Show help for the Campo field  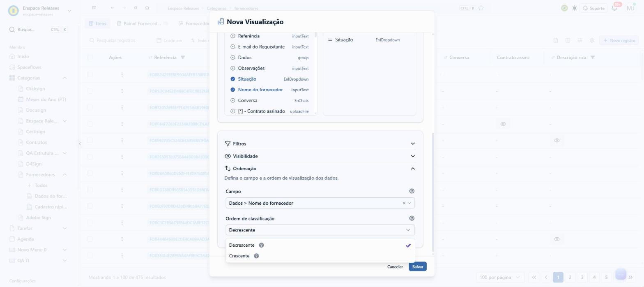tap(412, 191)
